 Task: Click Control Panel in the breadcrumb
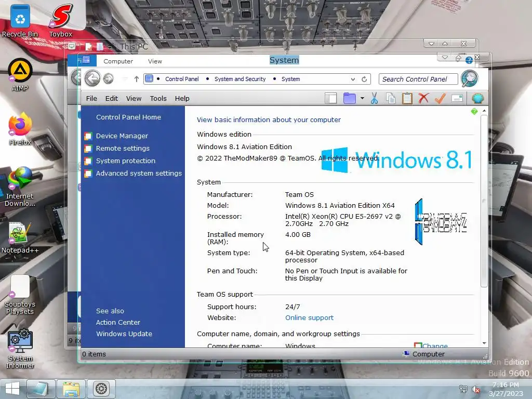coord(182,79)
